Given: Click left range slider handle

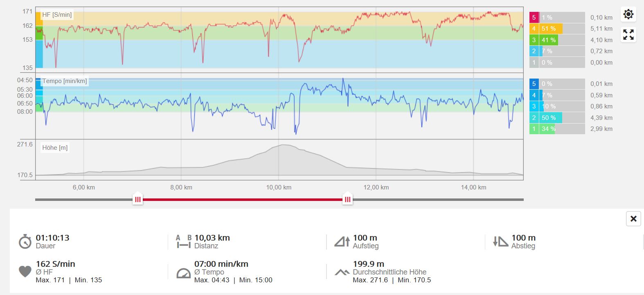Looking at the screenshot, I should (x=138, y=199).
